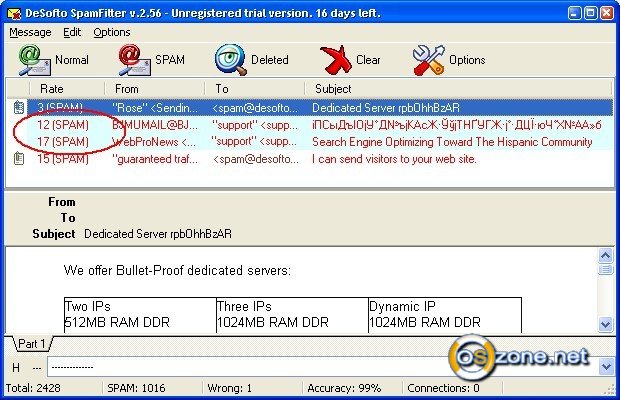Image resolution: width=620 pixels, height=400 pixels.
Task: Minimize the DeSofto SpamFilter window
Action: coord(575,13)
